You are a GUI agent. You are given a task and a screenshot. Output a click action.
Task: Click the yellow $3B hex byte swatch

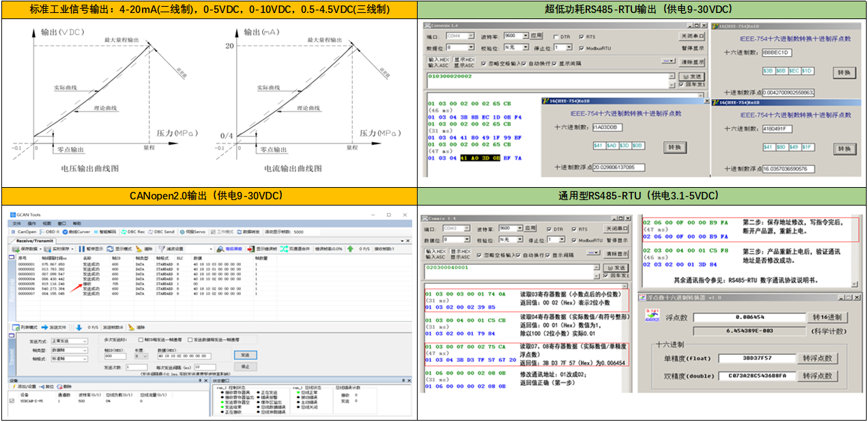(x=768, y=71)
